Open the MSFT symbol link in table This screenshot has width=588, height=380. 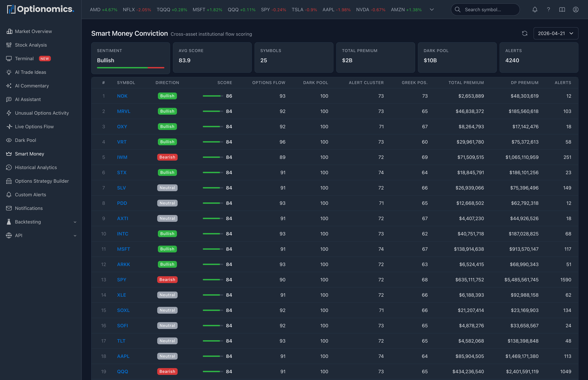tap(123, 249)
